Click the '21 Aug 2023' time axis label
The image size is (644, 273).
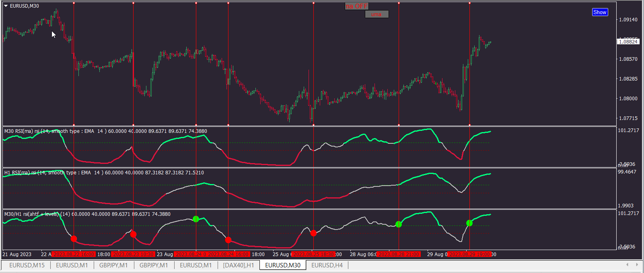click(x=17, y=254)
